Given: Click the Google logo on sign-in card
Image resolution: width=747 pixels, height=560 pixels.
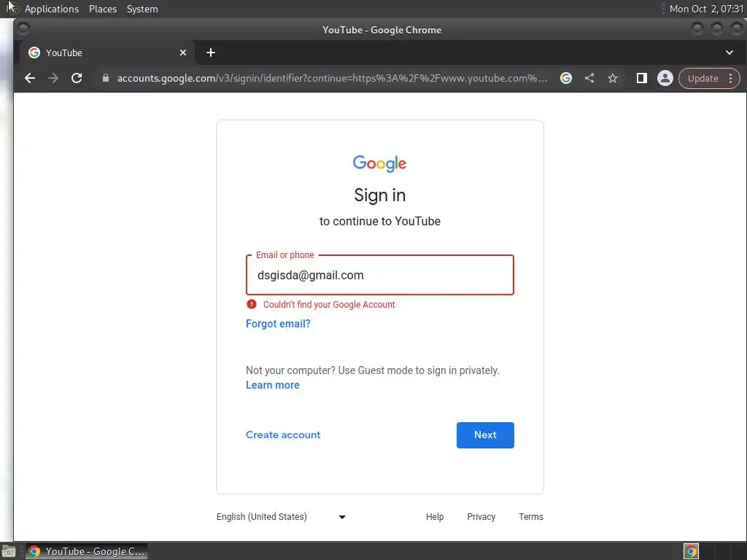Looking at the screenshot, I should 379,163.
